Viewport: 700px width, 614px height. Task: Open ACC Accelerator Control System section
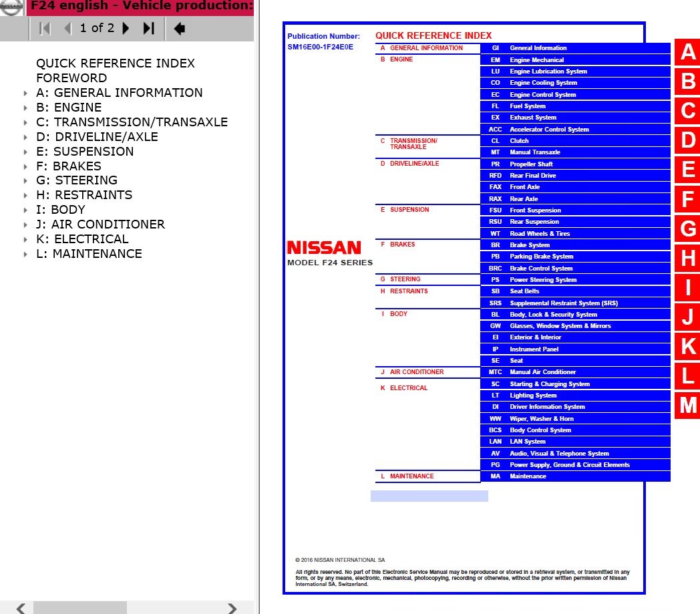[576, 130]
